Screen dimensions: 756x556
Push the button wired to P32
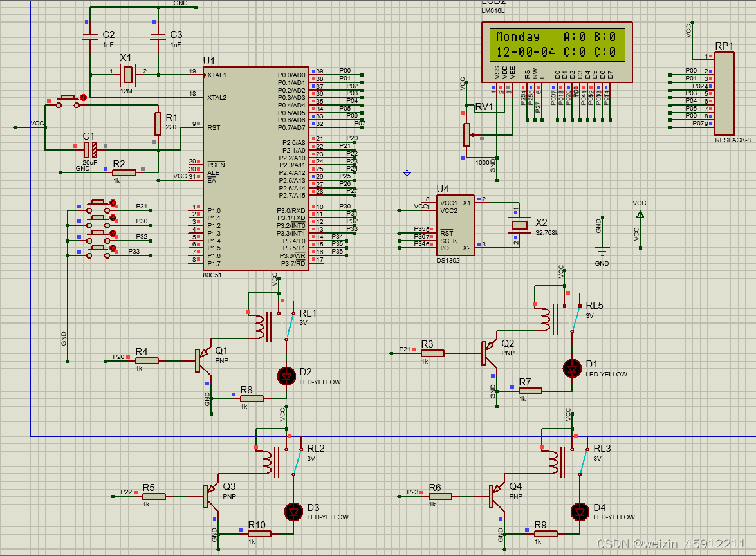coord(98,237)
